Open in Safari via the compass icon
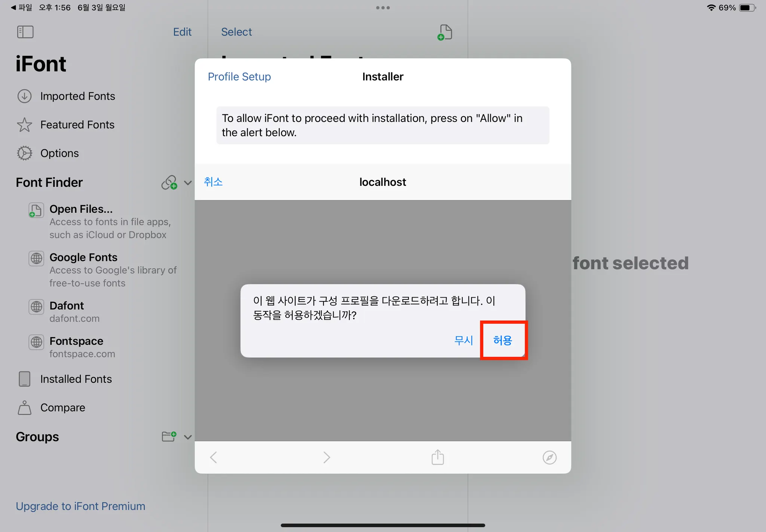Viewport: 766px width, 532px height. [549, 457]
